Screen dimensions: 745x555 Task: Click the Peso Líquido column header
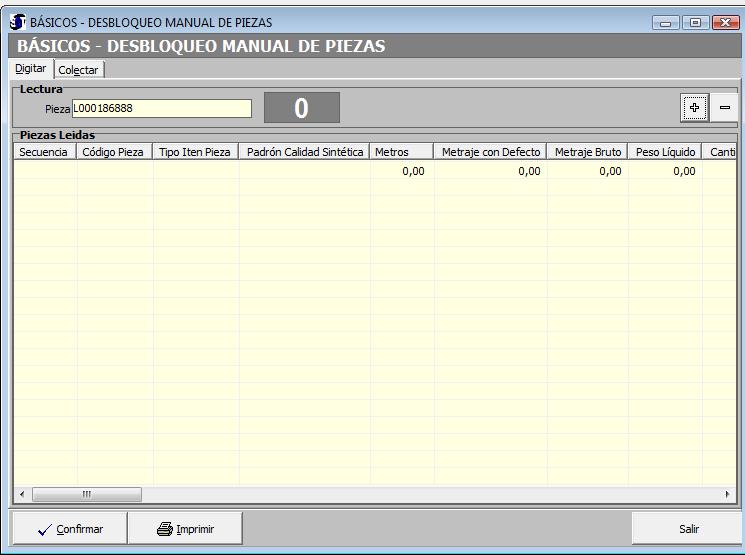[665, 152]
